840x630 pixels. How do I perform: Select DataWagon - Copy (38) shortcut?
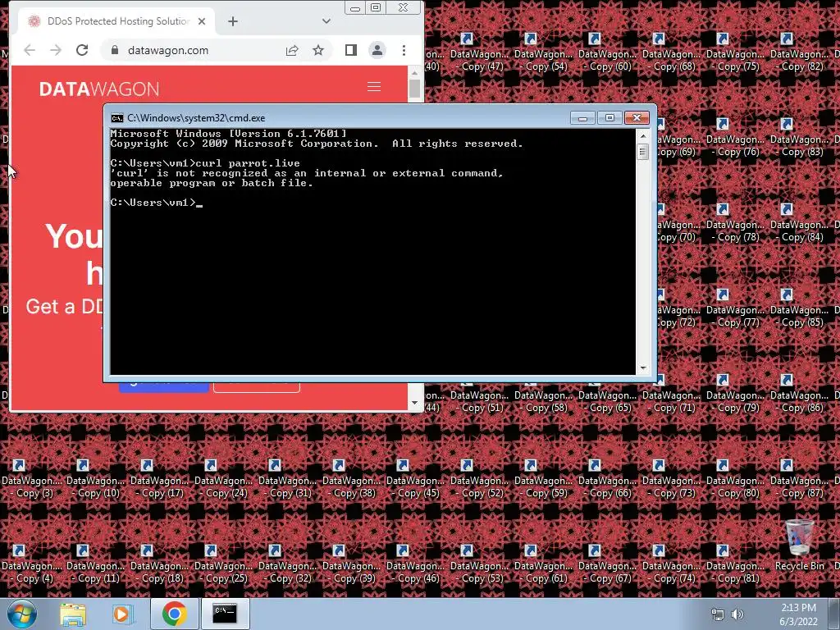pos(351,479)
